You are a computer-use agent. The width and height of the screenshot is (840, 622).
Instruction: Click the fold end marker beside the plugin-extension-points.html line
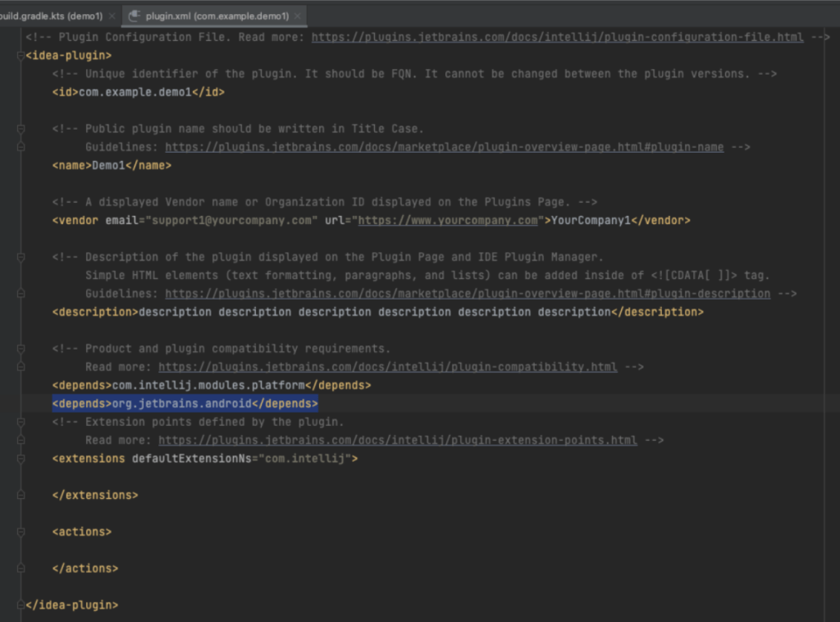pyautogui.click(x=21, y=441)
